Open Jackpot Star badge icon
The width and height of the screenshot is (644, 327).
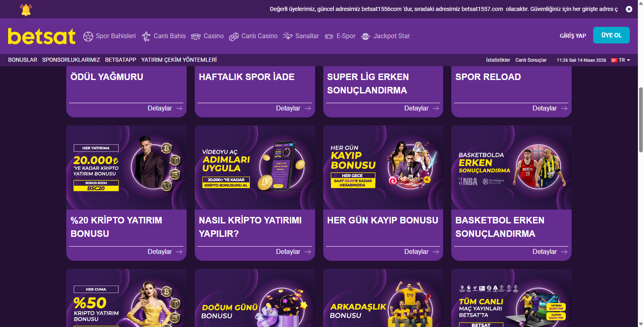pyautogui.click(x=366, y=37)
